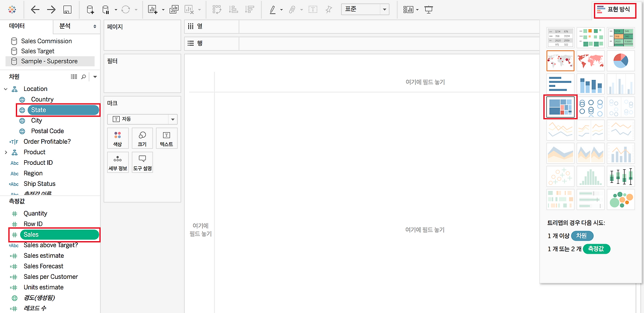Open the 도구 설명 tooltip mark card
Screen dimensions: 644x313
pos(142,162)
